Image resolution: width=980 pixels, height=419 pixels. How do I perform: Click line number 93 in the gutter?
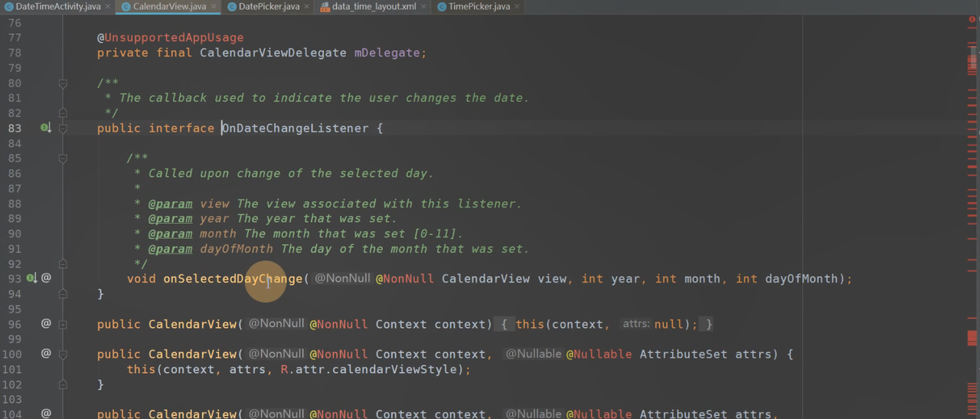(15, 279)
